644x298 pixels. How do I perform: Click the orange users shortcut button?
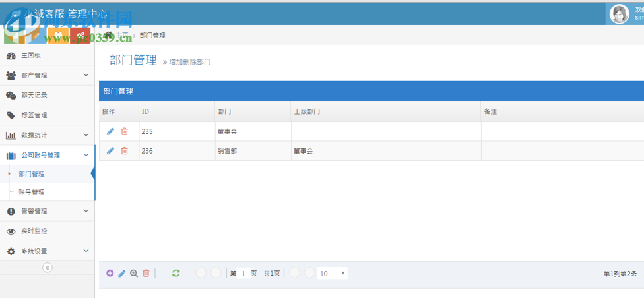[x=58, y=35]
